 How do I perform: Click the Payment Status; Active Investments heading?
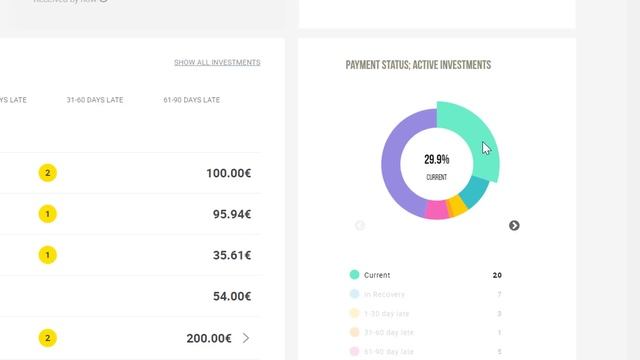(418, 65)
